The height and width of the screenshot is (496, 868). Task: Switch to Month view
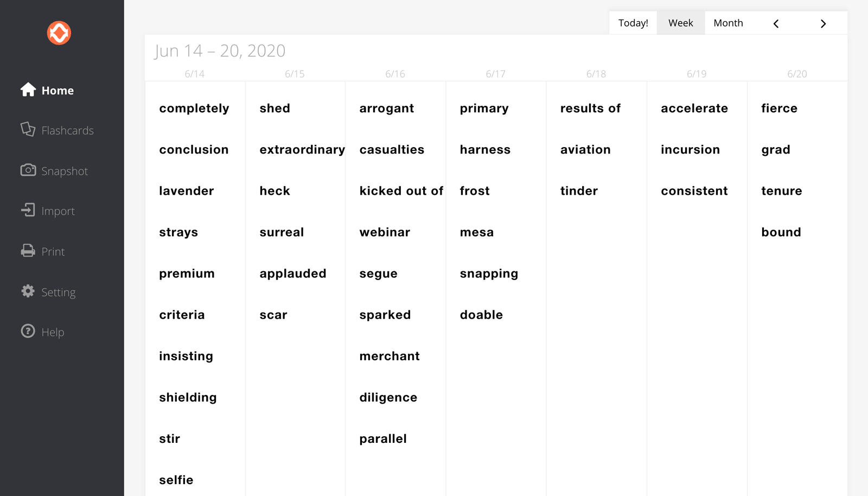click(728, 23)
